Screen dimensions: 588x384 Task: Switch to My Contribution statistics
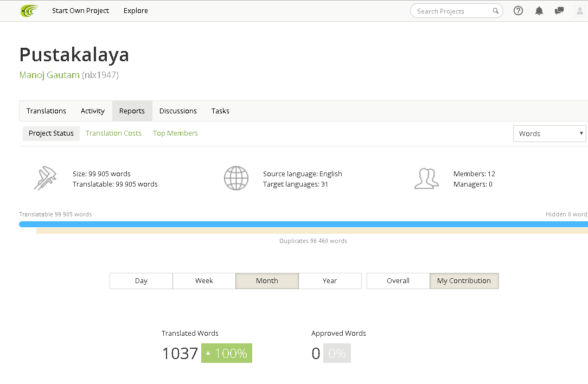coord(464,281)
